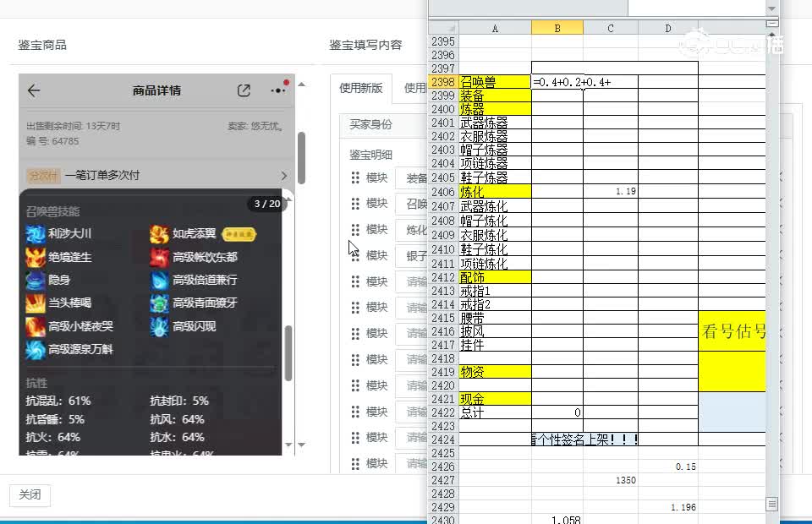Click the 高级青面獠牙 skill icon
This screenshot has height=524, width=812.
click(x=160, y=303)
